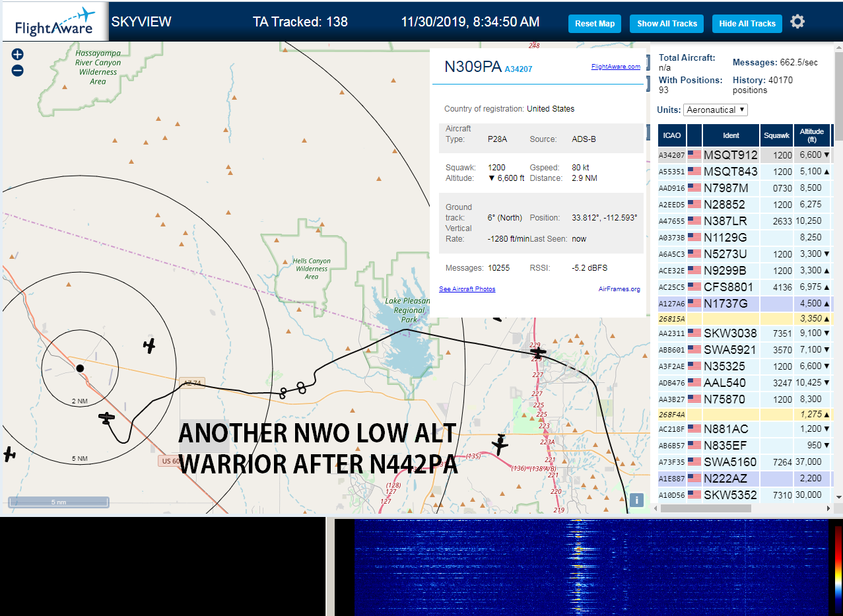Click the Reset Map button
The height and width of the screenshot is (616, 843).
[x=595, y=24]
